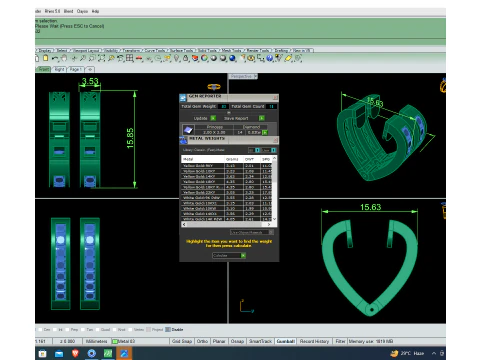This screenshot has height=360, width=480.
Task: Toggle the Perp osnap checkbox
Action: 67,330
